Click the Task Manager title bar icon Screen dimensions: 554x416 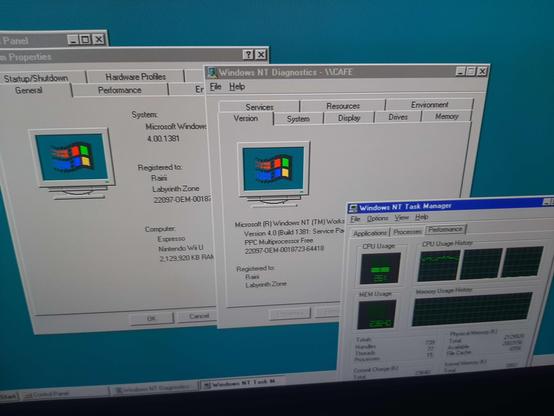click(x=353, y=208)
